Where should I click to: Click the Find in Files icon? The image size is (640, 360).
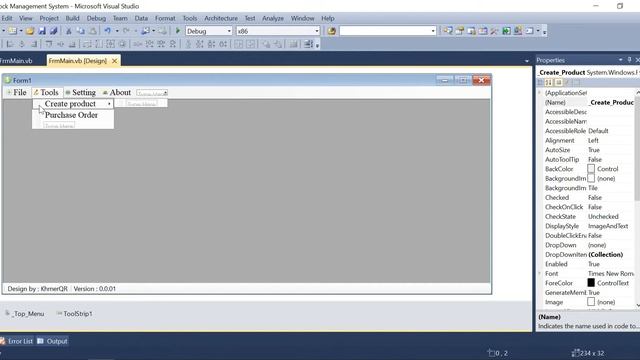click(331, 31)
